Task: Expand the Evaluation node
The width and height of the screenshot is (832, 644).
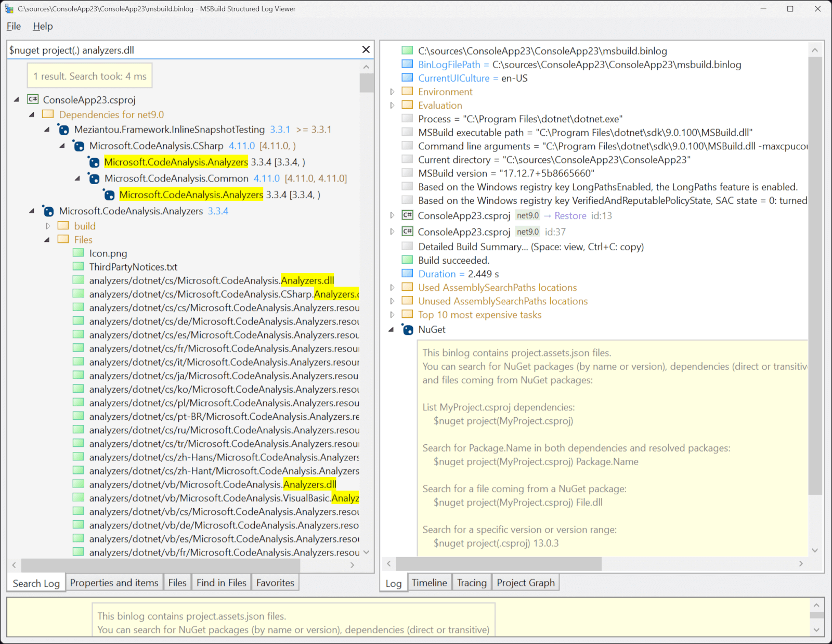Action: coord(393,105)
